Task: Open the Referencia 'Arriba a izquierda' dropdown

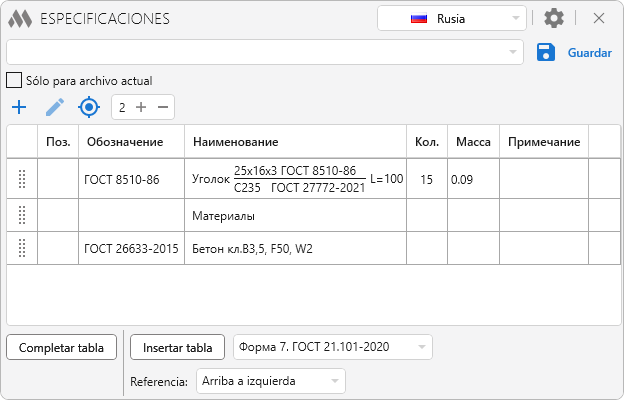Action: pyautogui.click(x=269, y=381)
